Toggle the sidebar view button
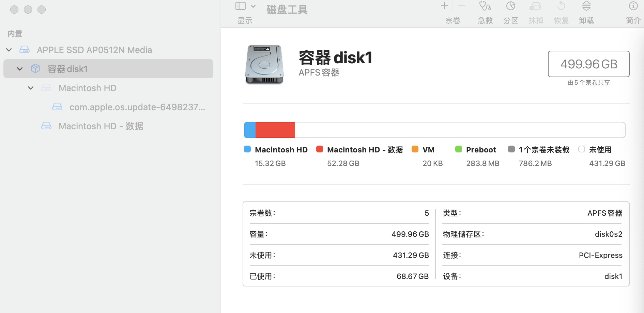 click(x=241, y=6)
